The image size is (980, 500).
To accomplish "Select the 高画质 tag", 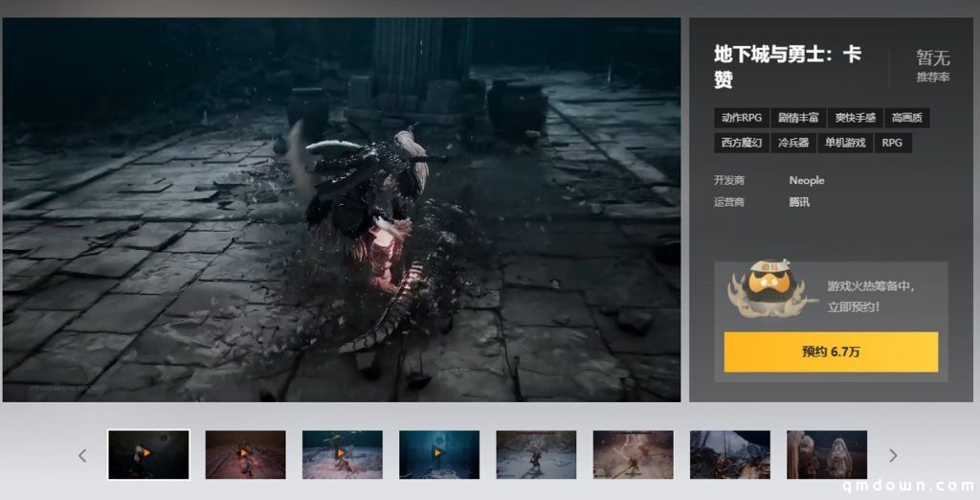I will click(x=907, y=118).
